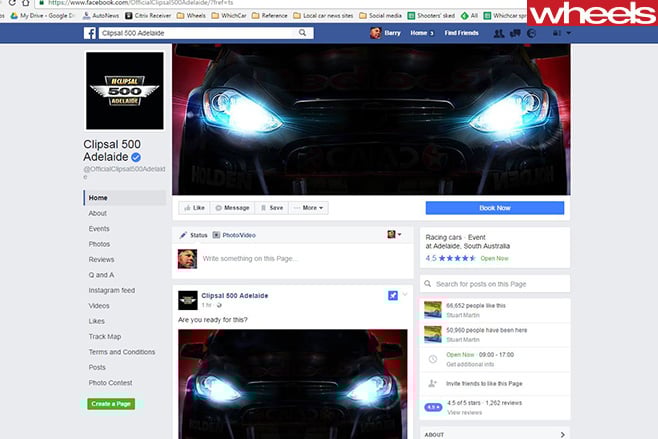Open the Citrix Receiver bookmark
This screenshot has height=439, width=658.
coord(148,16)
